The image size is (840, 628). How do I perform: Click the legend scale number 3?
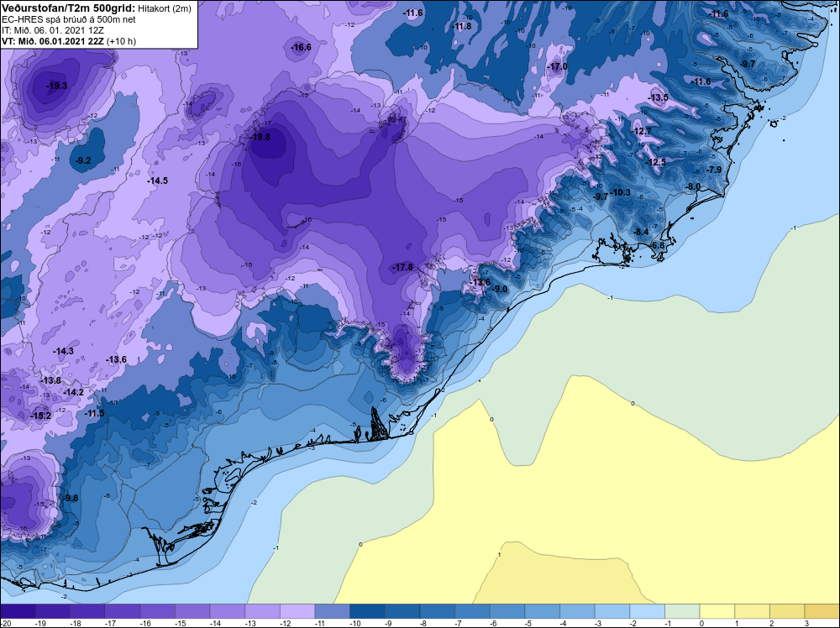tap(806, 623)
